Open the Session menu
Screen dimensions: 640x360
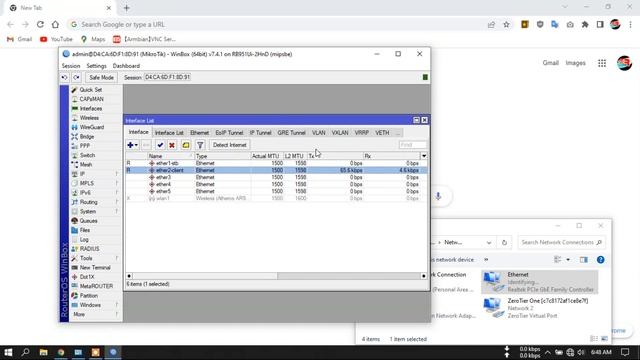click(x=71, y=66)
